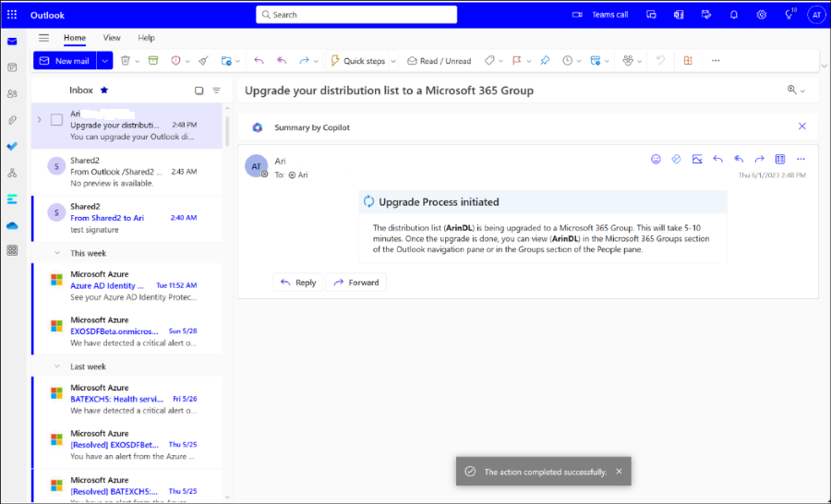
Task: Click the Summary by Copilot label
Action: [312, 127]
